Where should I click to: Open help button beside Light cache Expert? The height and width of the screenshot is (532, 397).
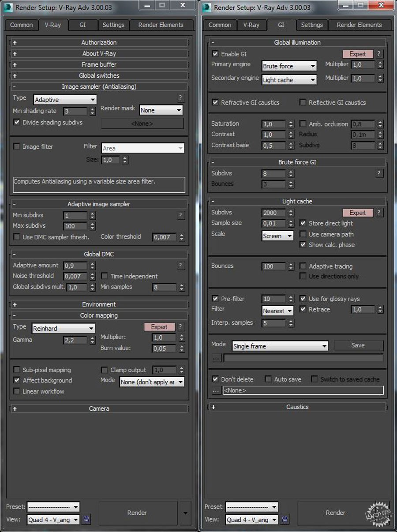[x=379, y=213]
